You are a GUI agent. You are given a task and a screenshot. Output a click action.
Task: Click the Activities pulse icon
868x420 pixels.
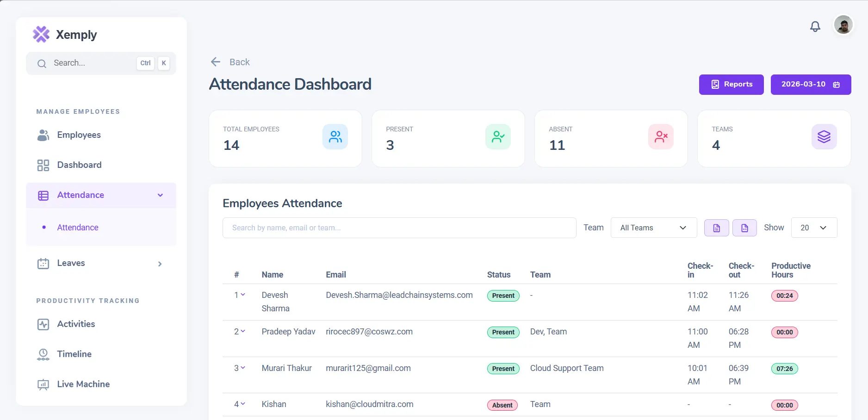[43, 324]
